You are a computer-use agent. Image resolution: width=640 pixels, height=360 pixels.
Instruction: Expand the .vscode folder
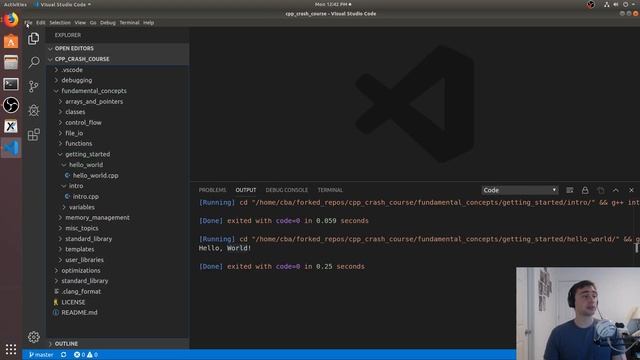point(118,70)
